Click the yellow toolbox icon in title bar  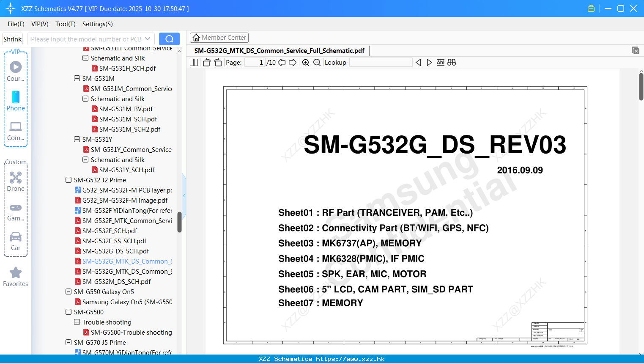591,8
